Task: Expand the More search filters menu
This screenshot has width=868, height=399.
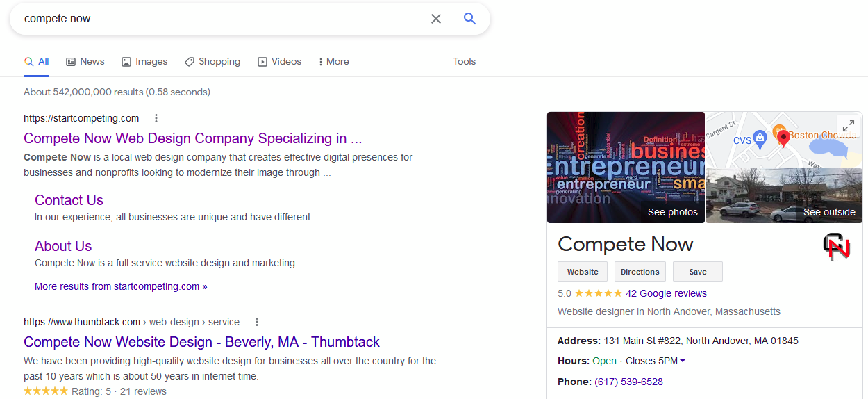Action: tap(333, 61)
